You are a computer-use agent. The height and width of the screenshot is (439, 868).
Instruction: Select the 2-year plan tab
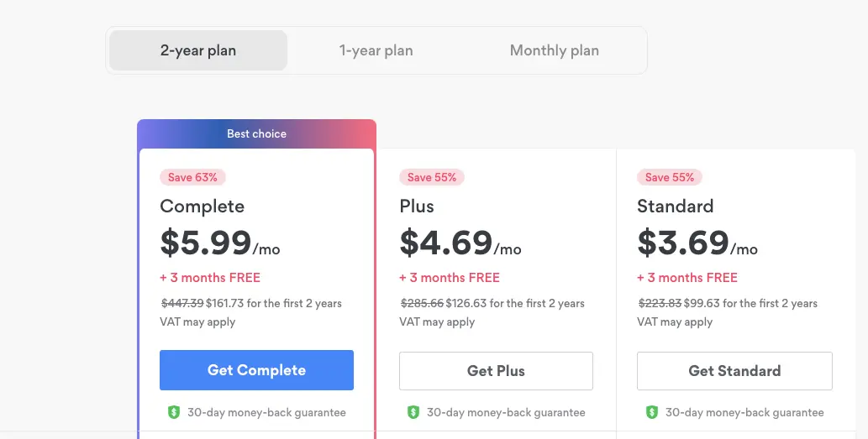click(x=198, y=50)
